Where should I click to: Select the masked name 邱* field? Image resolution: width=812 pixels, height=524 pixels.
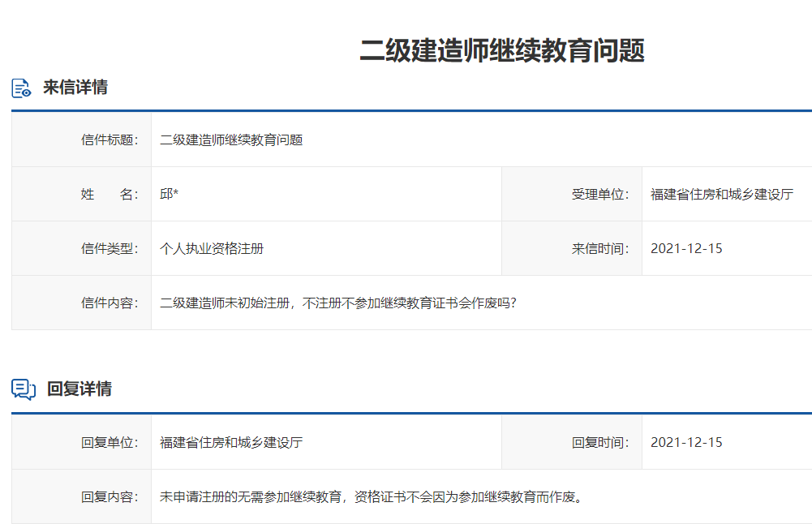pos(170,193)
